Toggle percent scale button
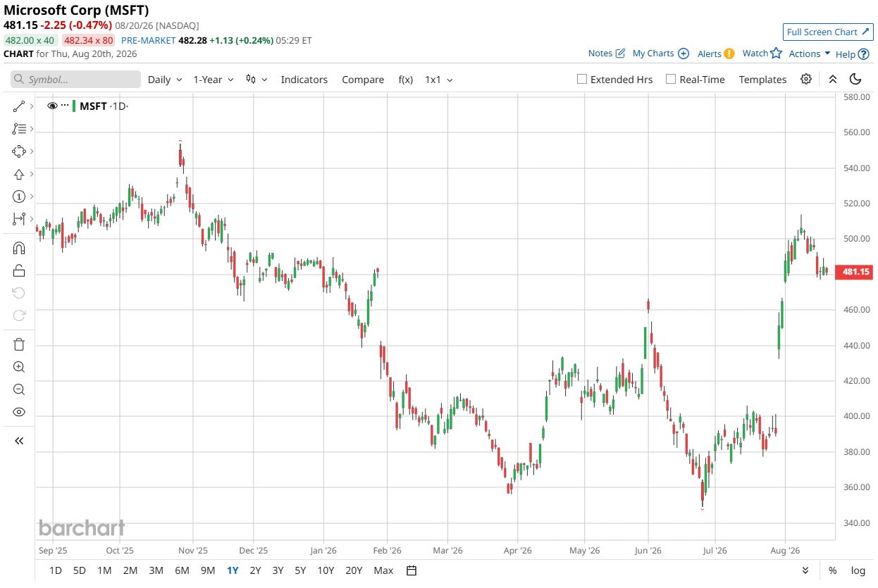 coord(833,570)
